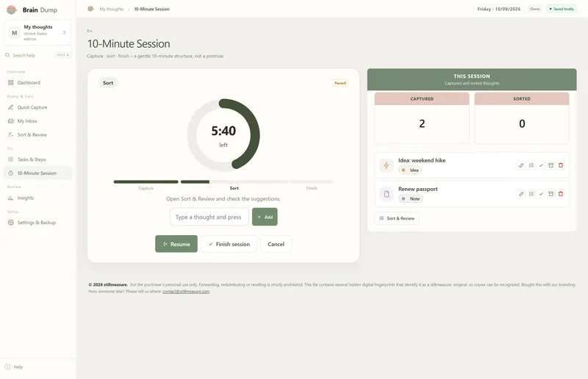
Task: Click the Tasks & Steps list icon
Action: [10, 159]
